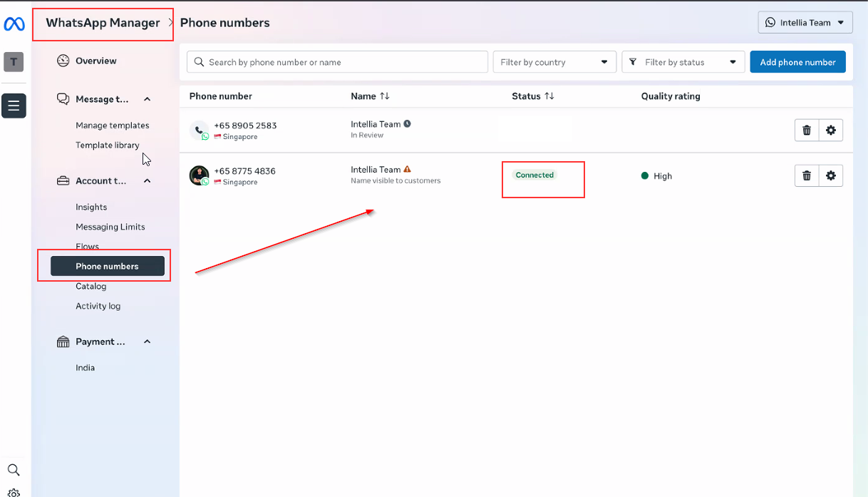Click the Message templates chat icon
Image resolution: width=868 pixels, height=497 pixels.
(x=63, y=99)
